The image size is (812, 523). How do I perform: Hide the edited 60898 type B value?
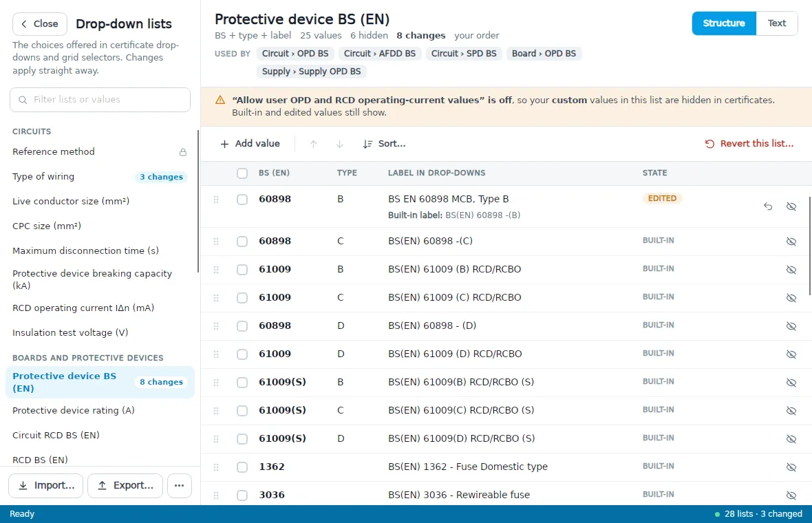point(791,206)
